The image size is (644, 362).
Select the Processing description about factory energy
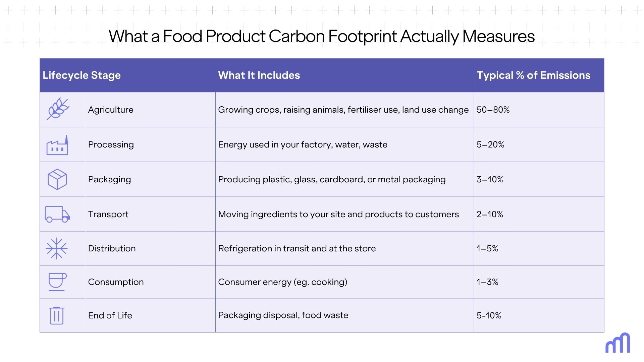point(303,144)
